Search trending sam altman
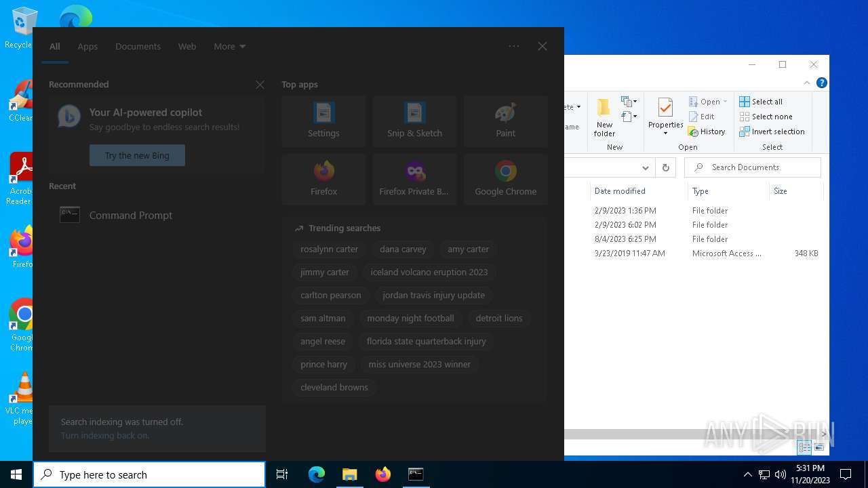The image size is (868, 488). click(x=323, y=318)
